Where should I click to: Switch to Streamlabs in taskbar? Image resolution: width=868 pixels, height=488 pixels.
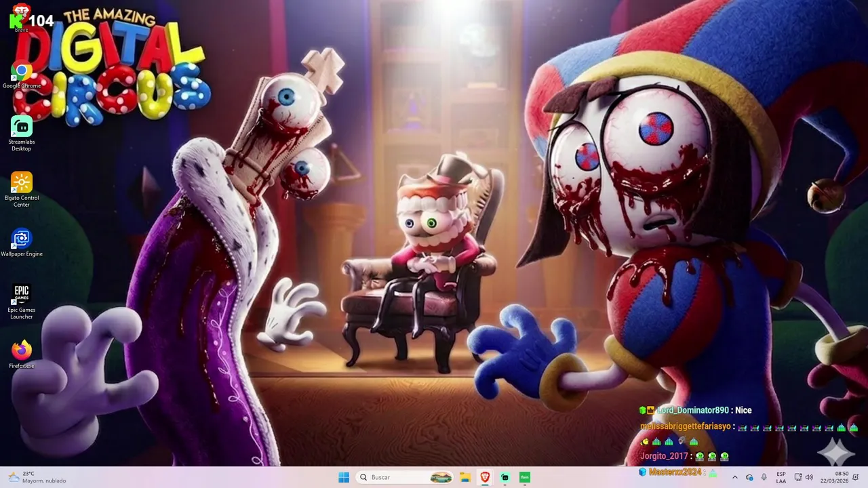(x=505, y=477)
